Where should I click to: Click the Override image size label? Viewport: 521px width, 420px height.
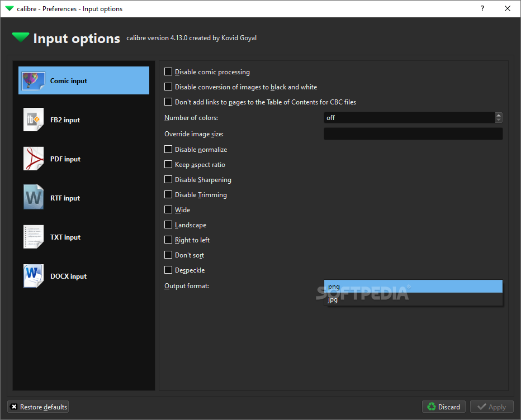(x=194, y=134)
